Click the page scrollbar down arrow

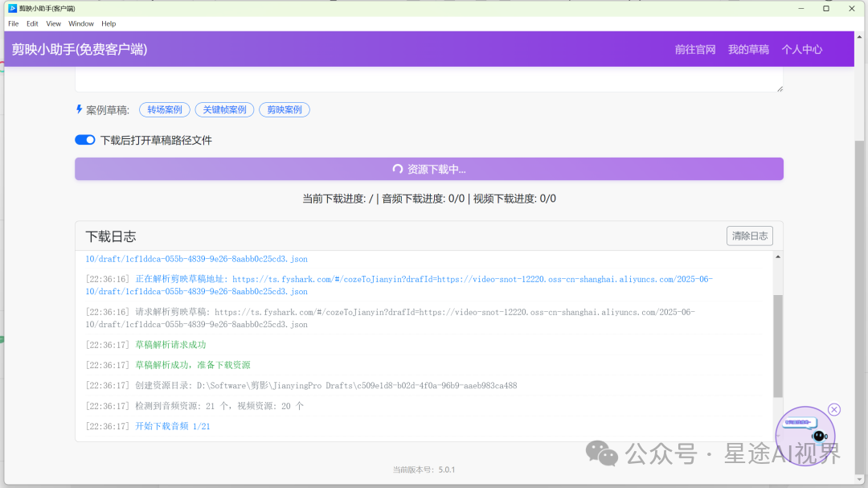[x=859, y=480]
